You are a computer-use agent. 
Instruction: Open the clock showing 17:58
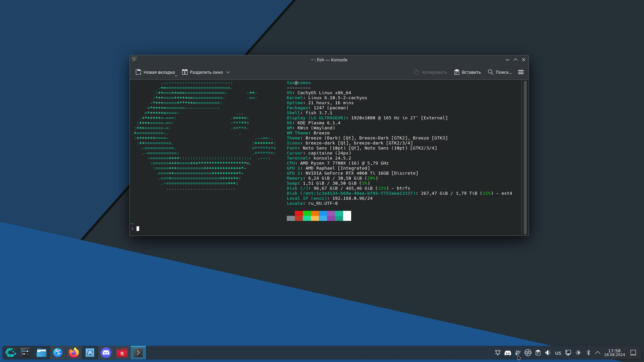[614, 353]
